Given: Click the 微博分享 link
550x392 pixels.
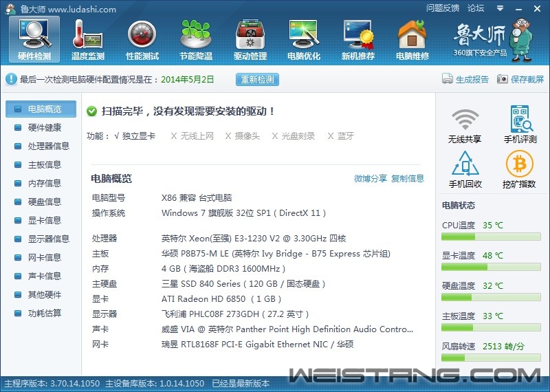Looking at the screenshot, I should click(371, 178).
